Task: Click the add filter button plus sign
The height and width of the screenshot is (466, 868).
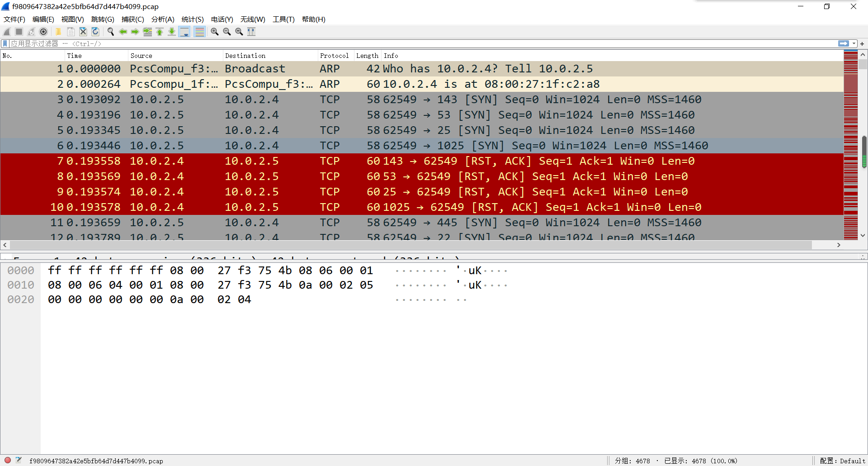Action: [x=862, y=44]
